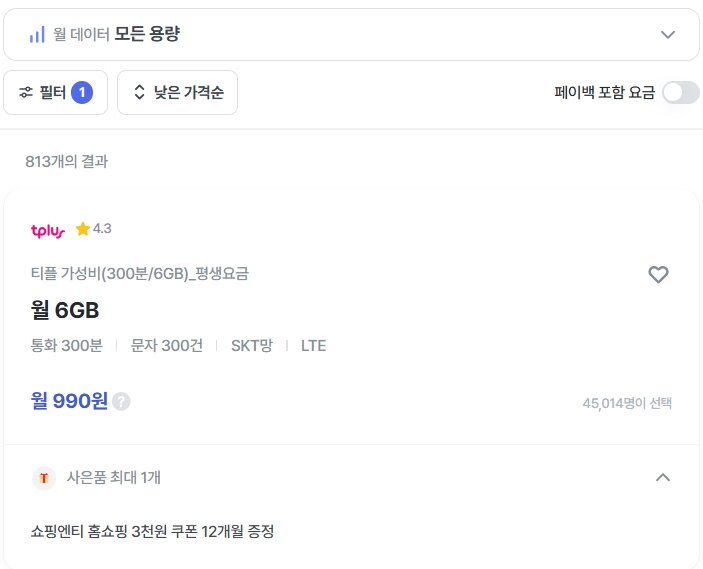Open the 티플 가성비(300분/6GB) plan name
Image resolution: width=703 pixels, height=569 pixels.
pyautogui.click(x=139, y=273)
